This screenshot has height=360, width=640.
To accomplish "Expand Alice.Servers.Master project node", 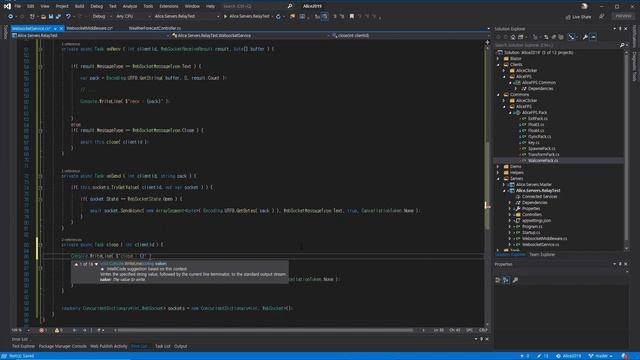I will [x=504, y=184].
